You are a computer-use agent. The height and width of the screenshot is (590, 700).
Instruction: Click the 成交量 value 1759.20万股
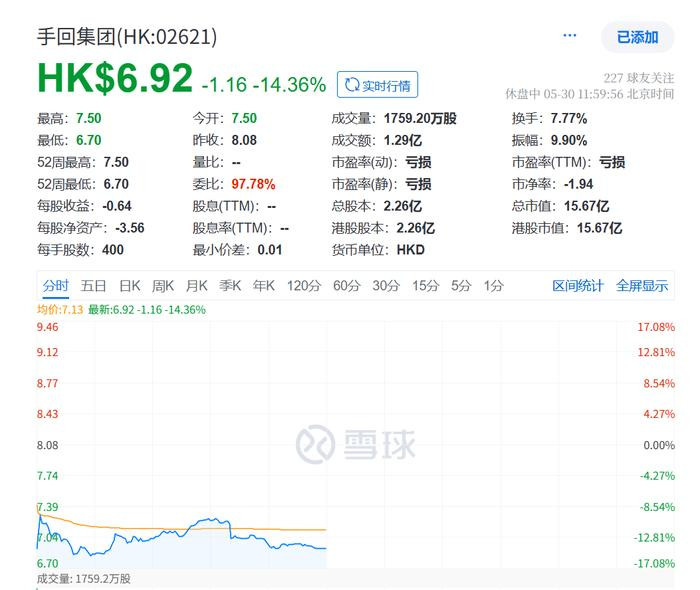tap(420, 118)
